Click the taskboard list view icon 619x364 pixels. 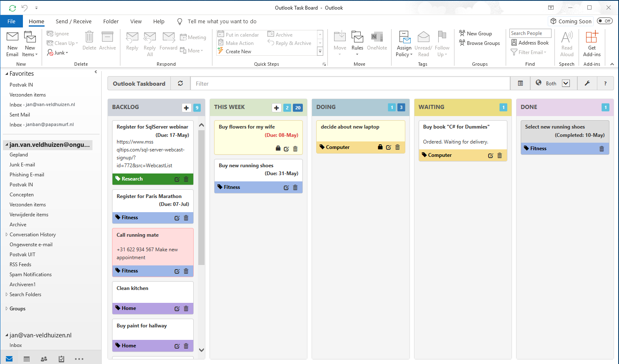point(520,83)
